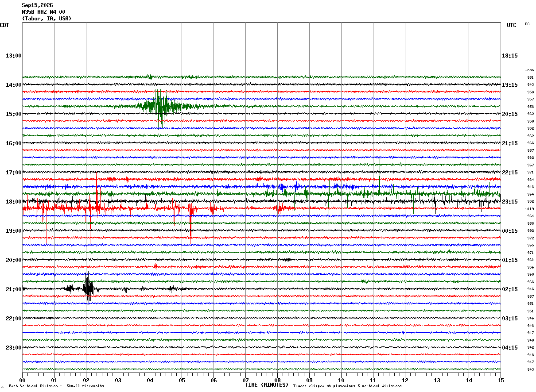The height and width of the screenshot is (392, 536).
Task: Select the 1019 value in right column
Action: point(529,209)
